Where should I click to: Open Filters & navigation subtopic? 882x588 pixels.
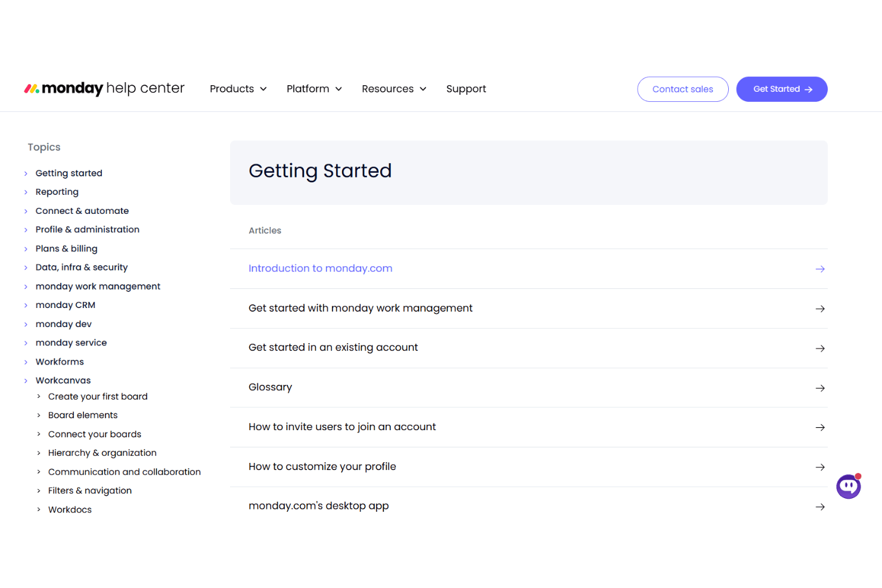[x=90, y=491]
